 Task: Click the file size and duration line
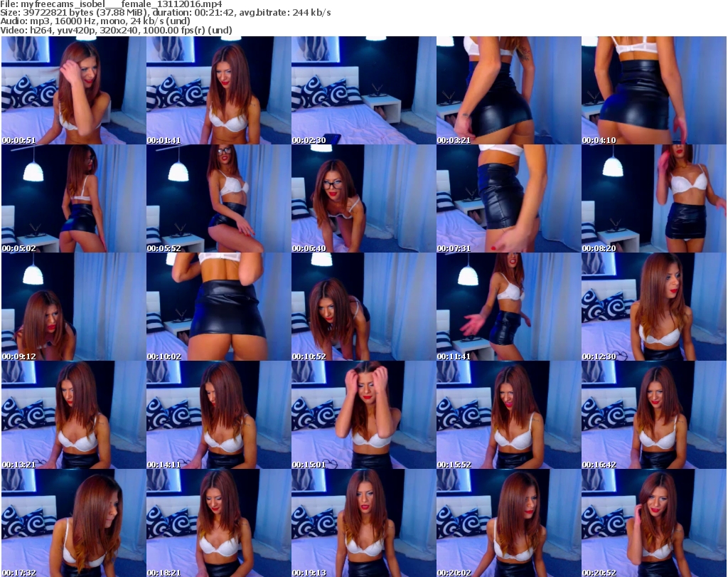tap(165, 13)
